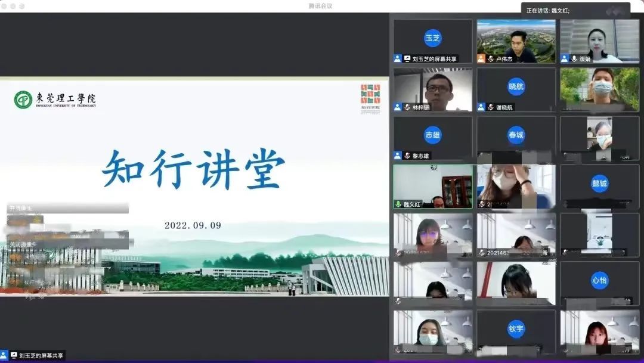
Task: Click the muted mic icon beside 谢晓航
Action: click(490, 107)
